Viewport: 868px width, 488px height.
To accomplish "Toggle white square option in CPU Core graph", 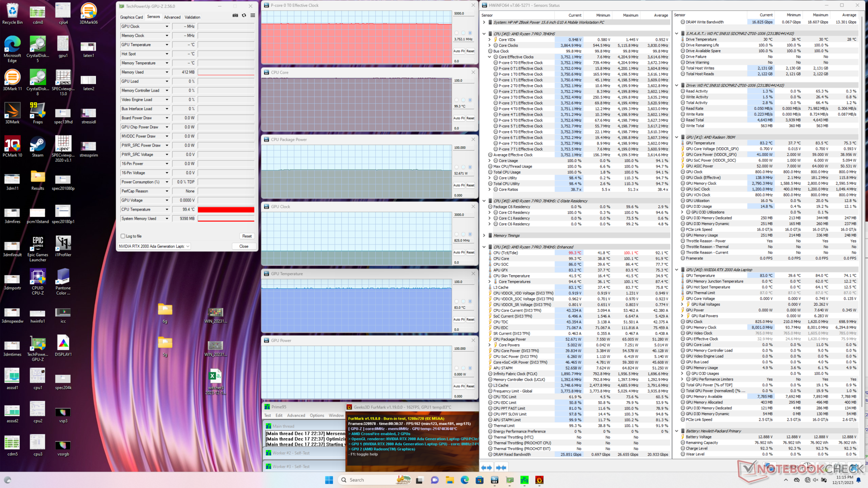I will [456, 100].
